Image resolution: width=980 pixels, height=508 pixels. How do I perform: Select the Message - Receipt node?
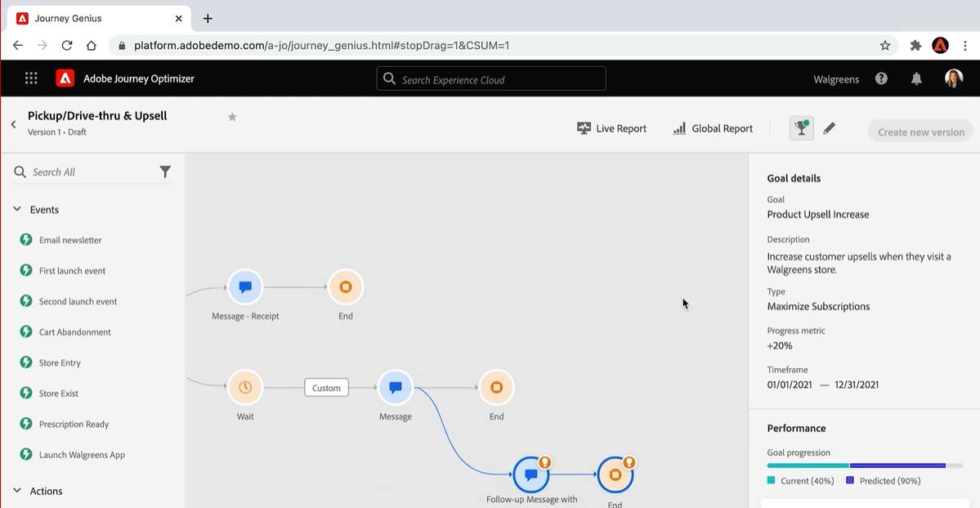[246, 287]
